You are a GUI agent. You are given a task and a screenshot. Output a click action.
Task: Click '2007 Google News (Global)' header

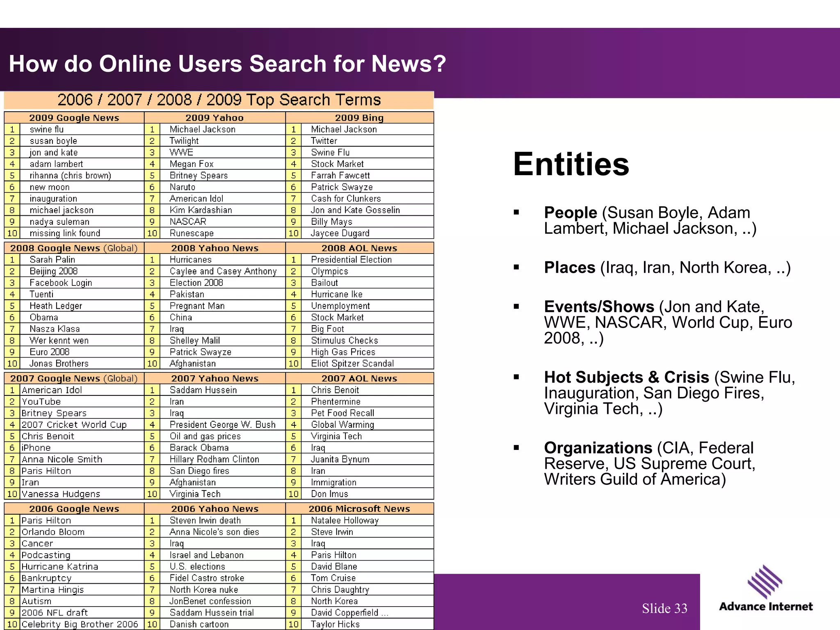point(74,379)
